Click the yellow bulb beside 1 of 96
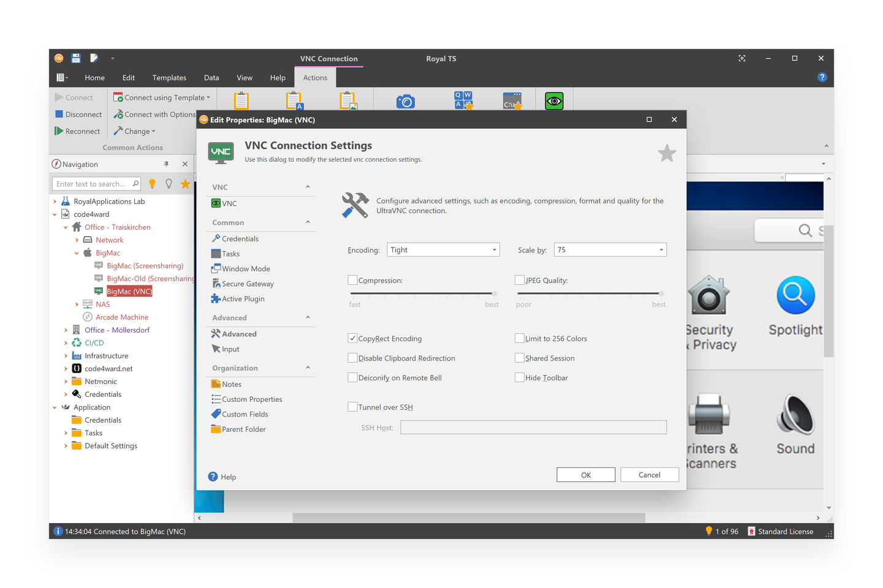 coord(710,531)
